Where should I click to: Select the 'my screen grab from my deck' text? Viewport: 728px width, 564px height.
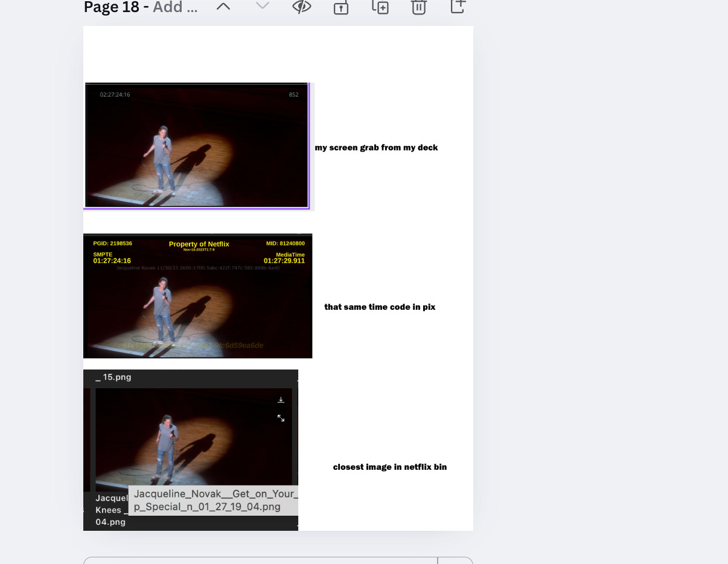[377, 147]
